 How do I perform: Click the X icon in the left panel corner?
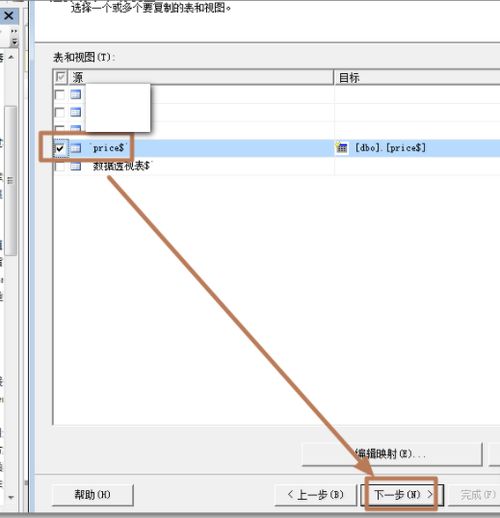coord(9,15)
